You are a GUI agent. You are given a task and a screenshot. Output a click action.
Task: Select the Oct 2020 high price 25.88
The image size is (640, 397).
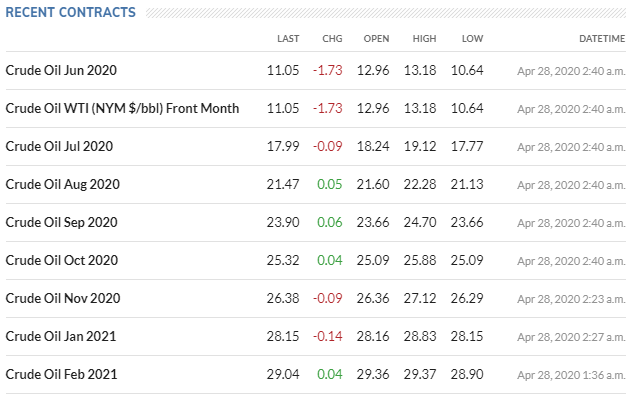420,260
